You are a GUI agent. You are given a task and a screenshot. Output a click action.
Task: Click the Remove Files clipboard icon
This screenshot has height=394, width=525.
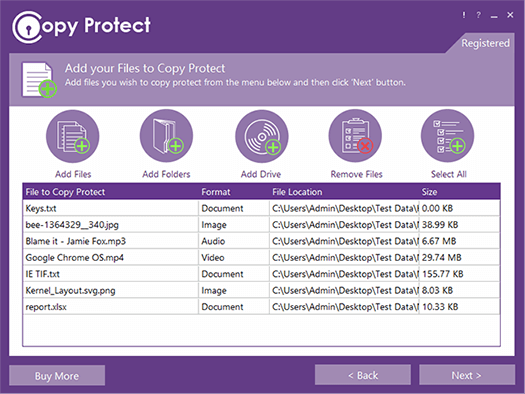[x=355, y=137]
